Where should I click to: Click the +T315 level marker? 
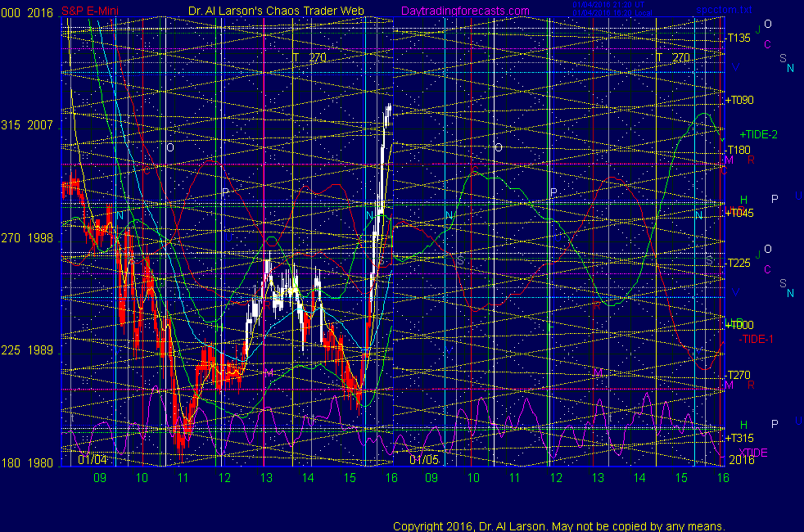[739, 438]
